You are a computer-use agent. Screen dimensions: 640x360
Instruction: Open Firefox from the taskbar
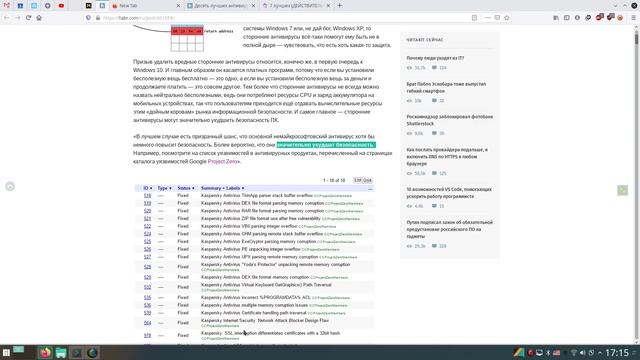click(x=45, y=352)
